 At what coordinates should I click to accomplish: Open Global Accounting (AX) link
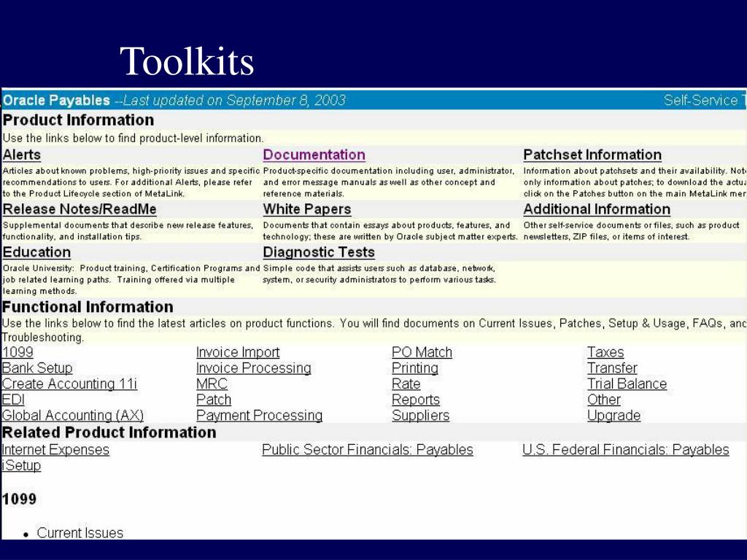73,415
